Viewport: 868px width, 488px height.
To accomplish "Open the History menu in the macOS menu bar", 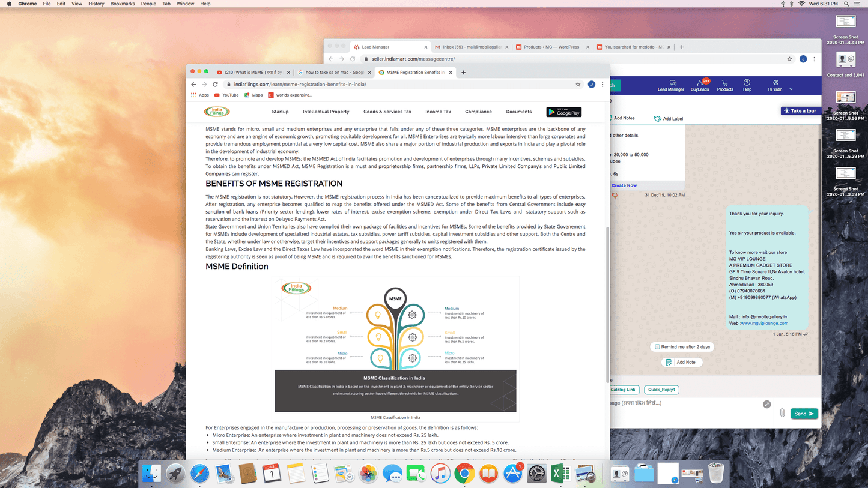I will click(x=96, y=4).
